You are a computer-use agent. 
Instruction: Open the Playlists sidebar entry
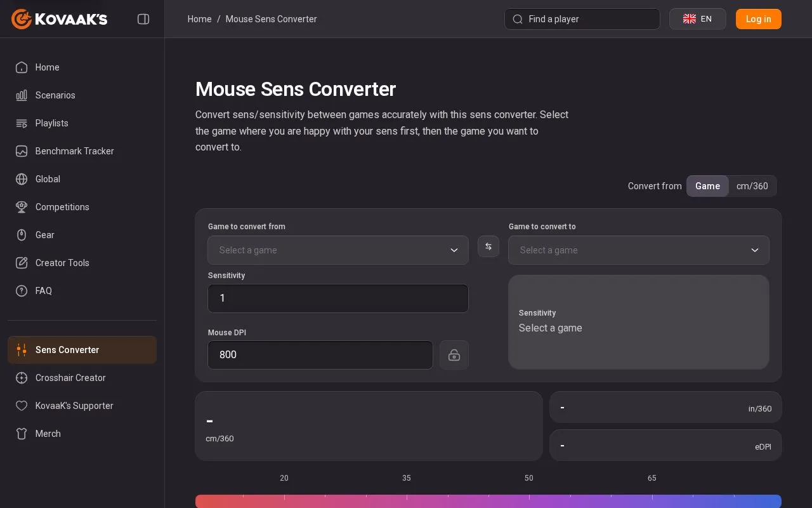(82, 123)
